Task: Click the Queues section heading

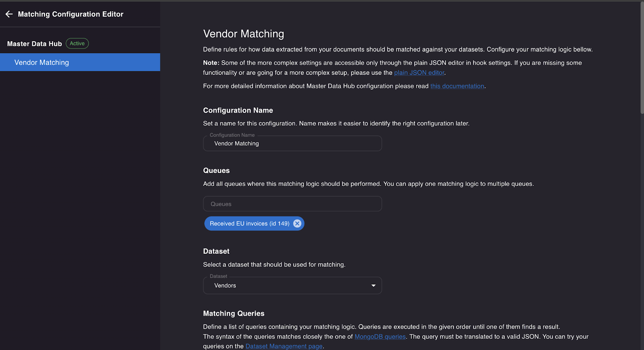Action: tap(216, 171)
